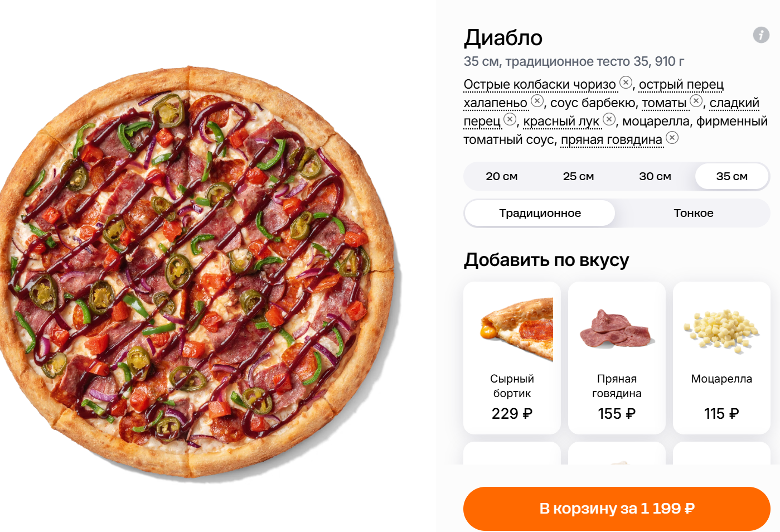Select the 35 см size option

731,176
